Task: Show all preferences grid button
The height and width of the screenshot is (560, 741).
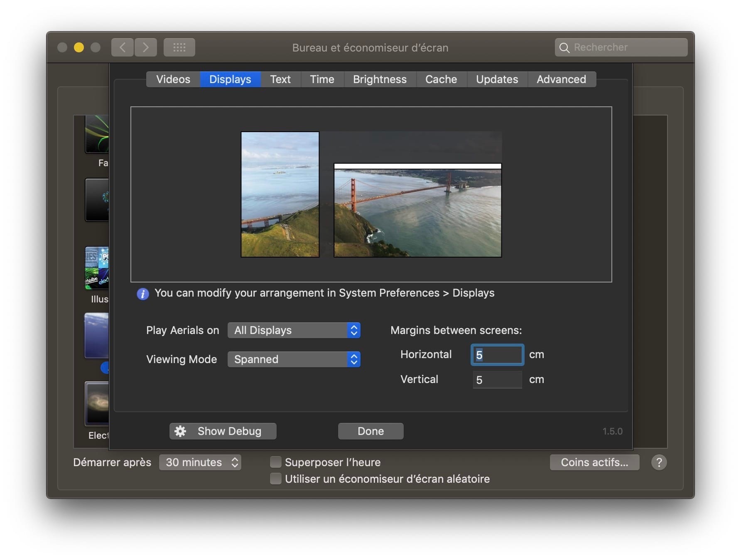Action: point(179,47)
